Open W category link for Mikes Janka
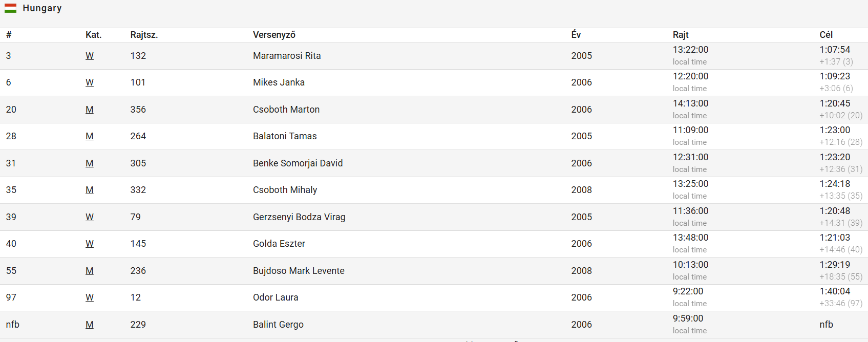 pos(90,82)
